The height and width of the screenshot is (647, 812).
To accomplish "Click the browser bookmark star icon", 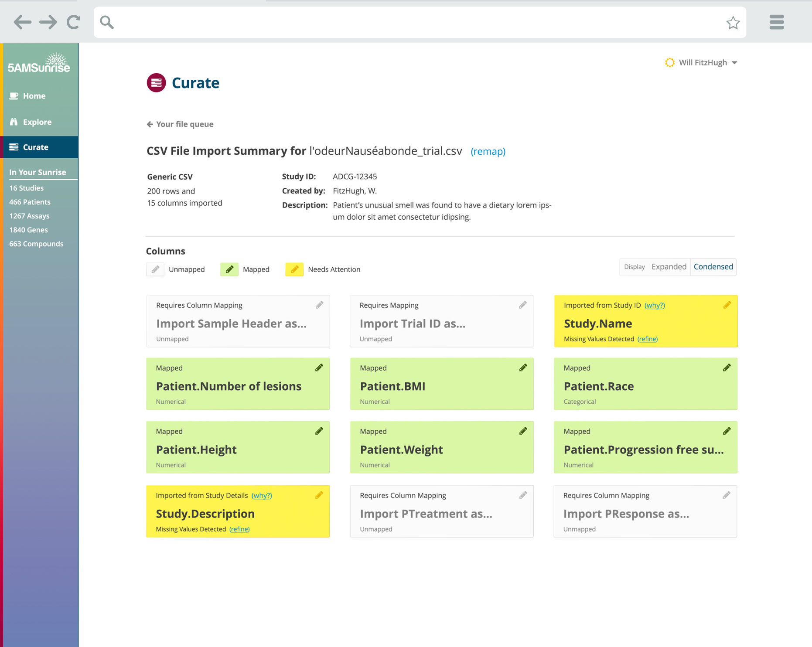I will coord(733,23).
